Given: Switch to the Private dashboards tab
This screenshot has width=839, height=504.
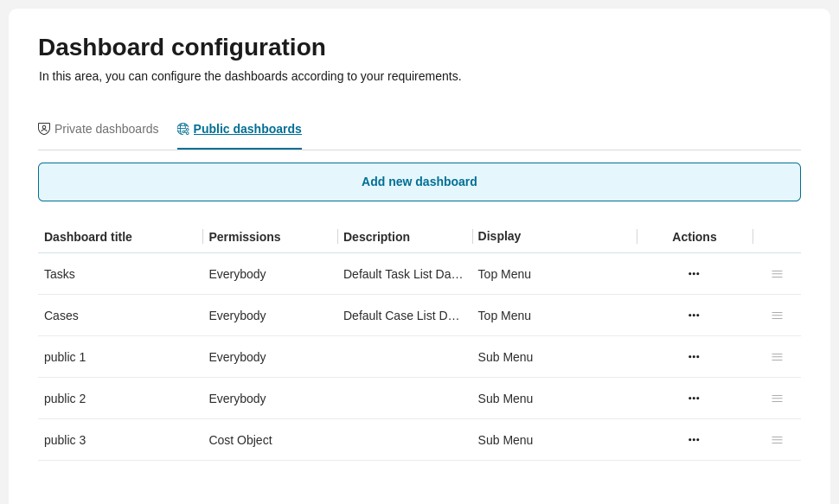Looking at the screenshot, I should 106,129.
